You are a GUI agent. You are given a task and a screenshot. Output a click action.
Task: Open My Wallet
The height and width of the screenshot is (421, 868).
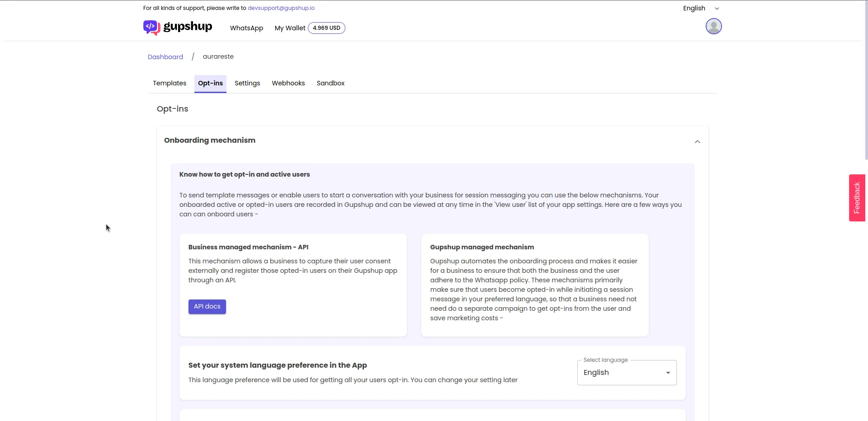click(x=290, y=28)
